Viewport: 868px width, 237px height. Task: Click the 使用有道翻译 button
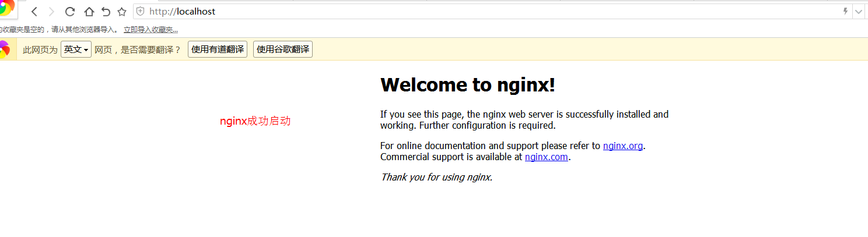[218, 49]
